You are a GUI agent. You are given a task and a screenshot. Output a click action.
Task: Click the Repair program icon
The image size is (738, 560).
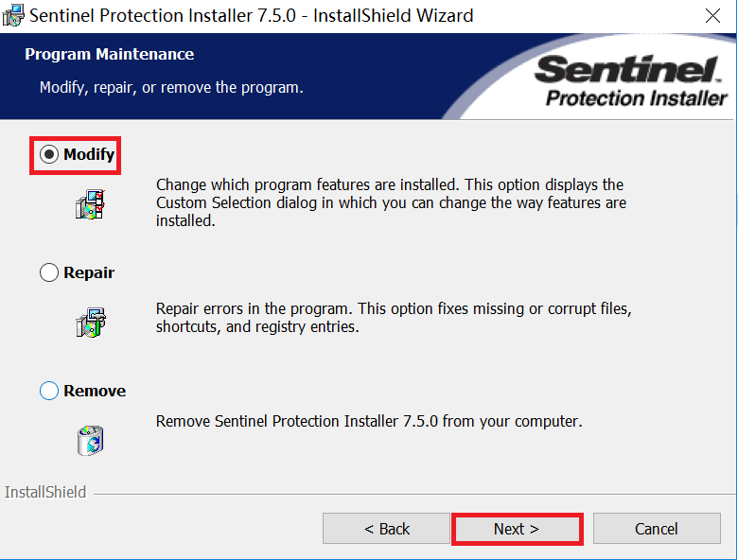click(x=90, y=323)
